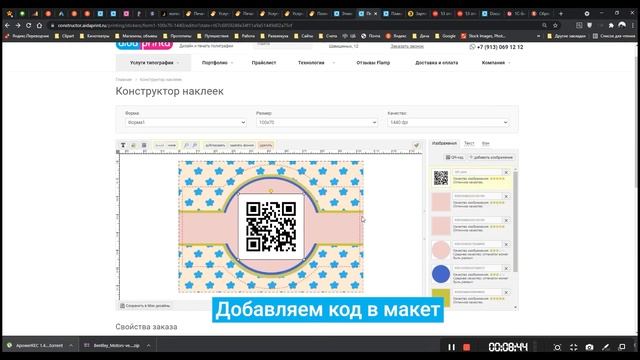
Task: Click the whatsapp phone number +7 (913)
Action: pos(496,47)
